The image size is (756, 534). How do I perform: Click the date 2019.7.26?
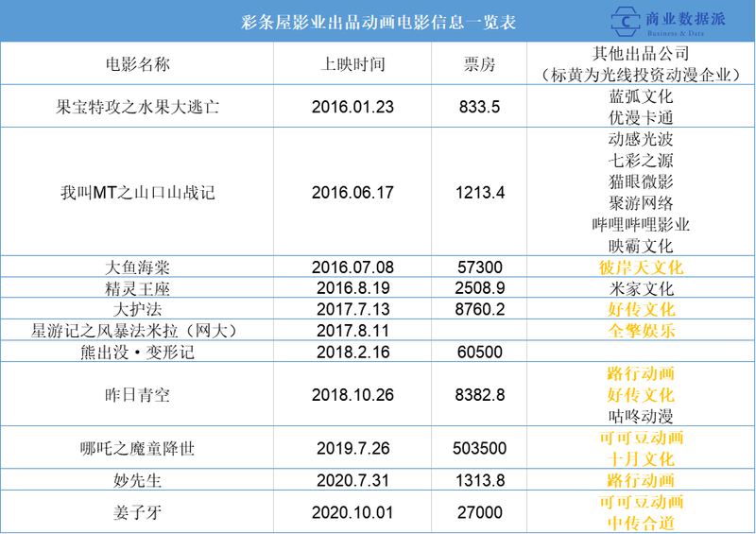352,449
